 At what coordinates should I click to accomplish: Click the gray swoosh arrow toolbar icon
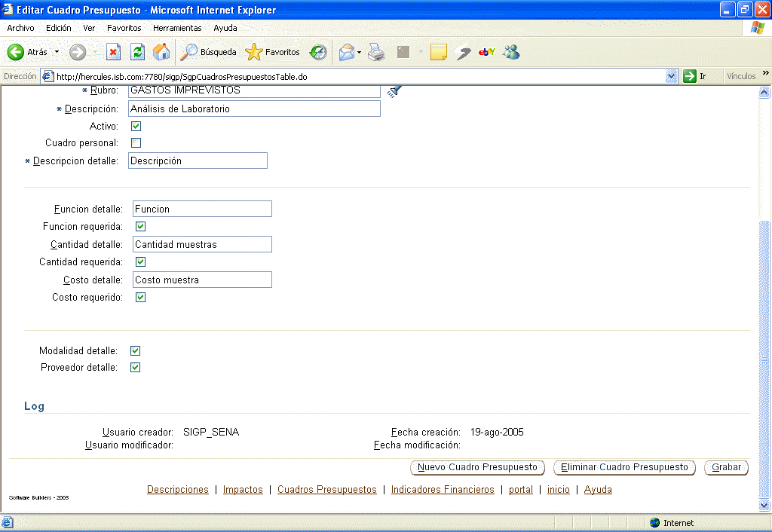[463, 52]
